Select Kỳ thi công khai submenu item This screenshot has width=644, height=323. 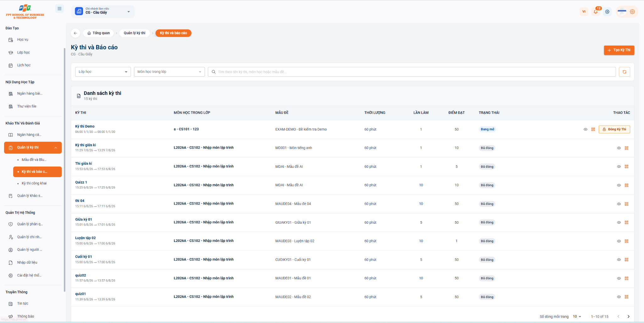pyautogui.click(x=37, y=183)
